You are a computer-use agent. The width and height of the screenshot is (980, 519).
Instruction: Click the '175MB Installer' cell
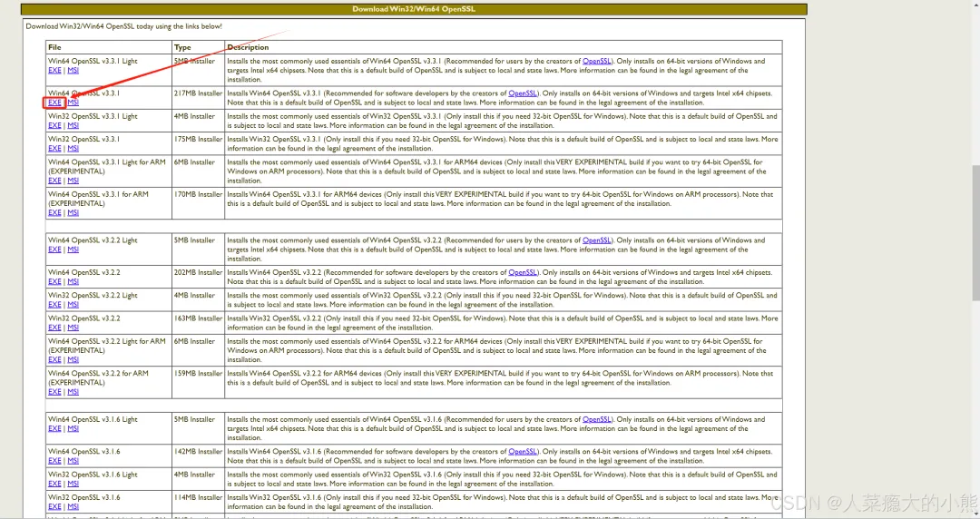198,144
